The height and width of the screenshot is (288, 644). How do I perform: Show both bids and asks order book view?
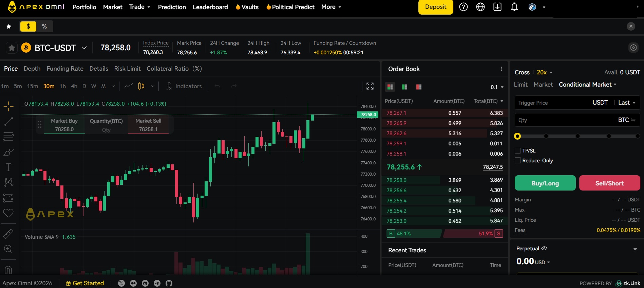(x=390, y=87)
